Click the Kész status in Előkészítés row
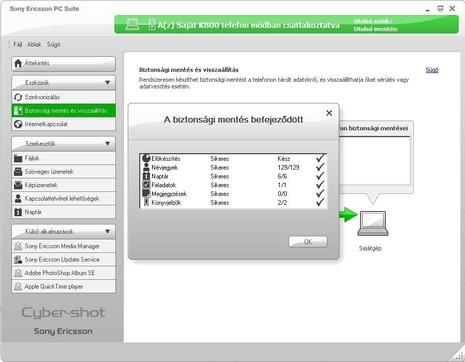The height and width of the screenshot is (362, 465). [x=284, y=159]
